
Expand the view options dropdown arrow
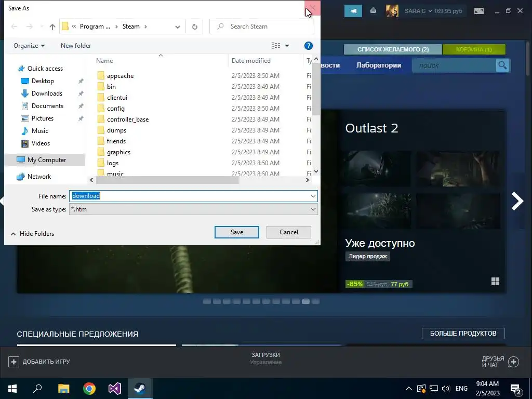coord(287,46)
